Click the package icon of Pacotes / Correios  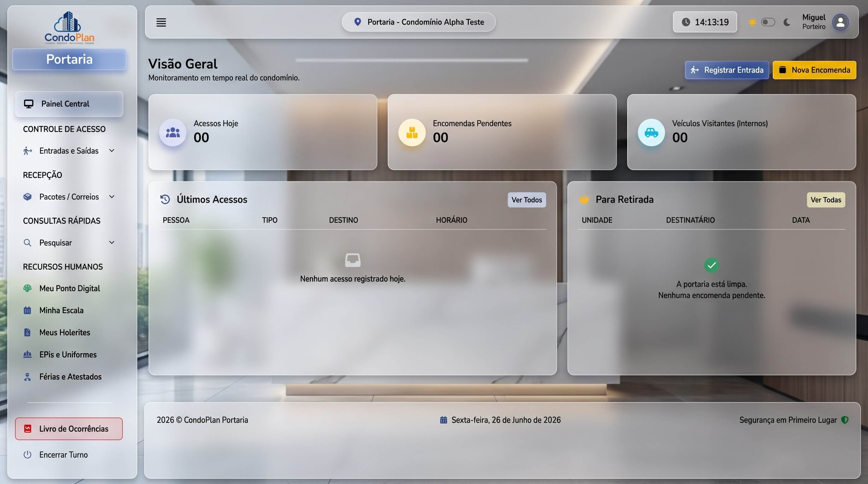coord(27,197)
